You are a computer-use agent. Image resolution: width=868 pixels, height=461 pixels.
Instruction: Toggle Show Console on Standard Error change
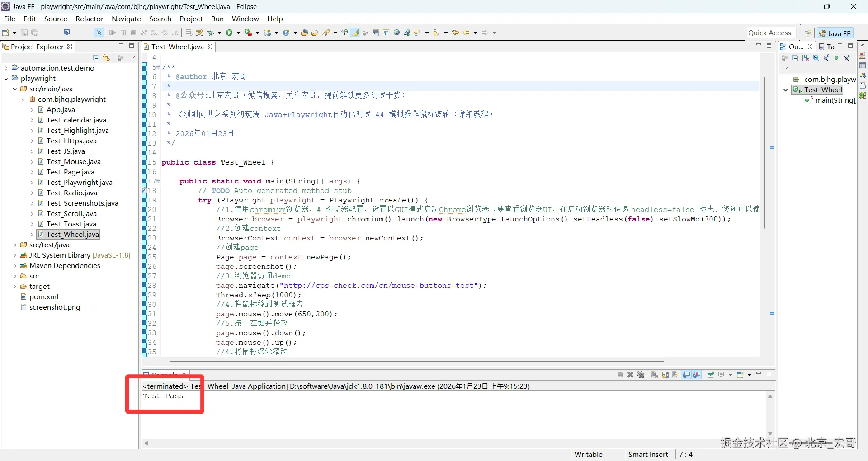[x=697, y=375]
